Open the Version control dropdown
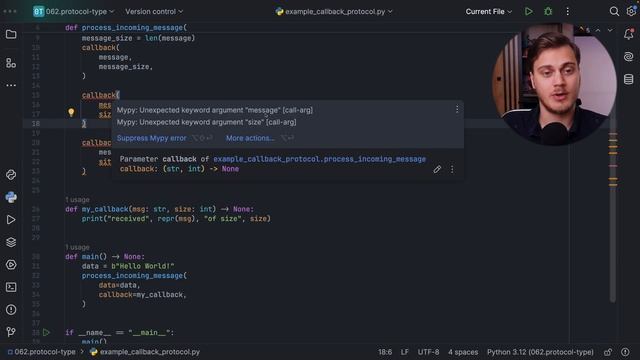640x360 pixels. pos(154,11)
